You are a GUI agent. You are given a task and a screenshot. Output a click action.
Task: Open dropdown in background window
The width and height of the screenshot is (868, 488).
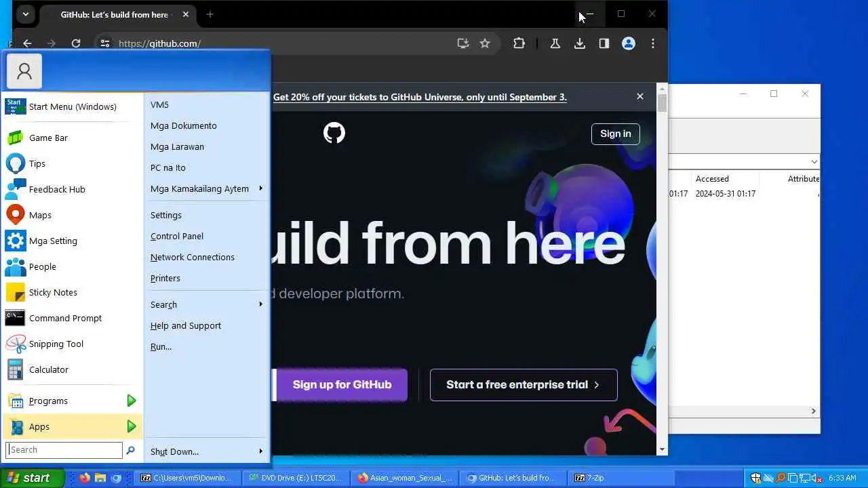pos(814,161)
